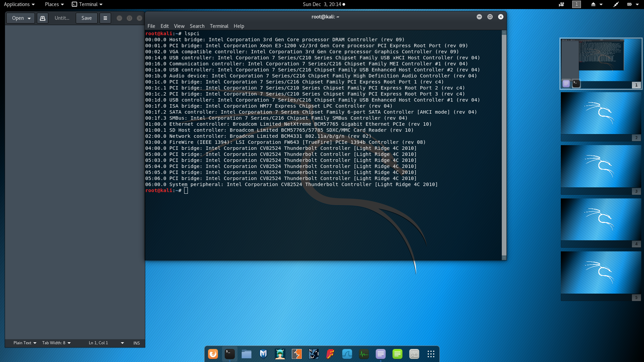Launch Metasploit from the dock
The image size is (644, 362).
pos(263,354)
